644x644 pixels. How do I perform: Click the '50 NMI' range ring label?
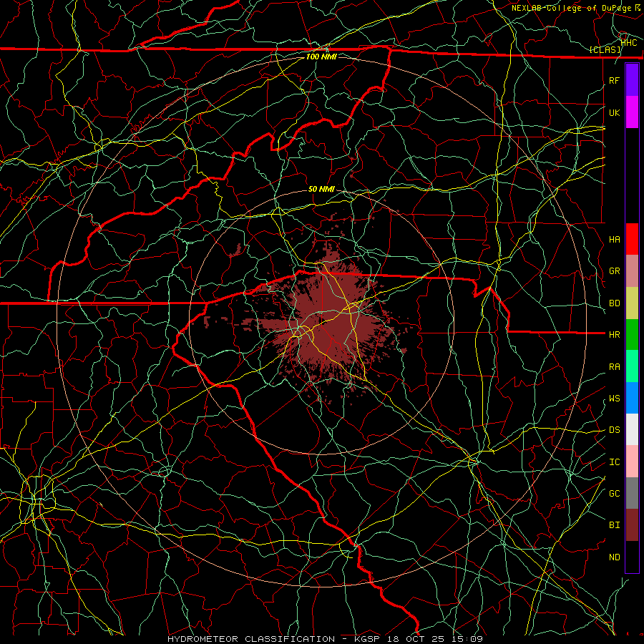tap(321, 189)
